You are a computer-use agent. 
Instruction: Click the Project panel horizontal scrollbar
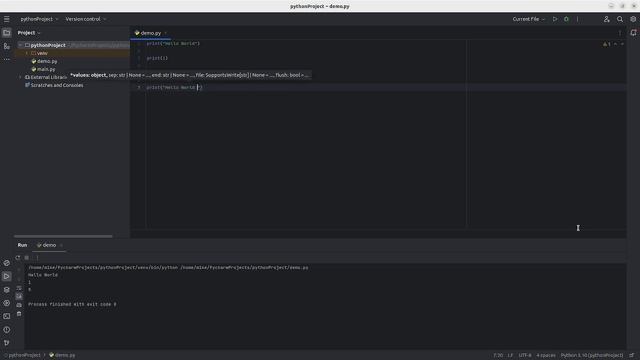[63, 236]
